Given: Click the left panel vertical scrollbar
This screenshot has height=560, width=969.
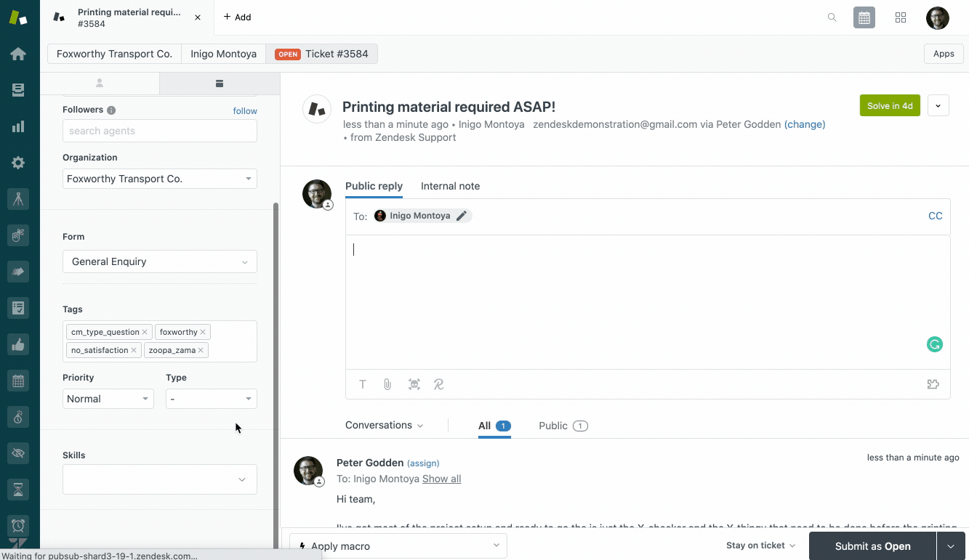Looking at the screenshot, I should click(276, 374).
